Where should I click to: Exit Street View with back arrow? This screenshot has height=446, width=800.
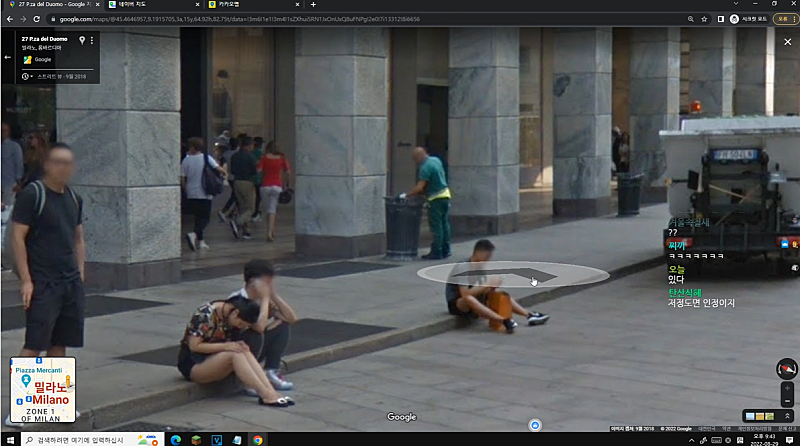(x=7, y=57)
